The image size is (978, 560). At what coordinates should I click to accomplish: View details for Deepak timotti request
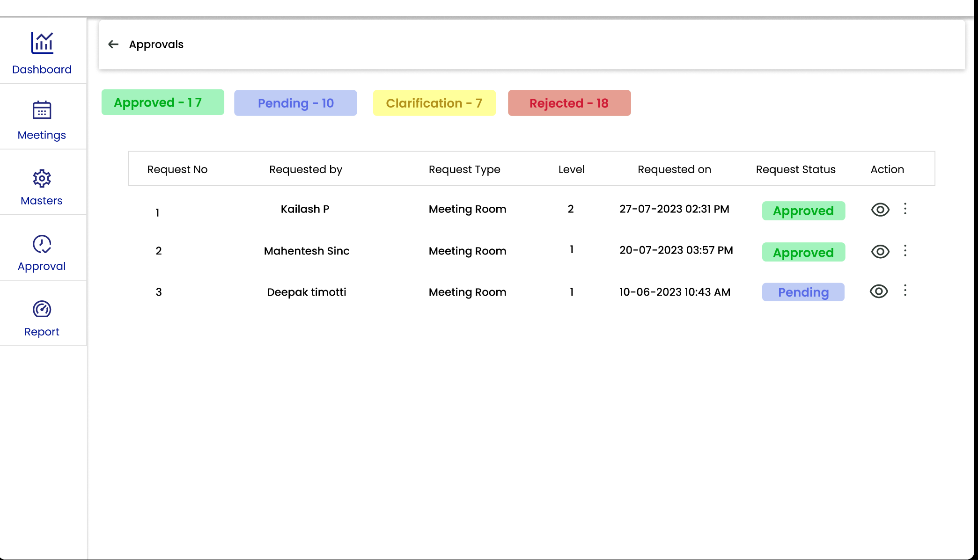click(x=879, y=291)
